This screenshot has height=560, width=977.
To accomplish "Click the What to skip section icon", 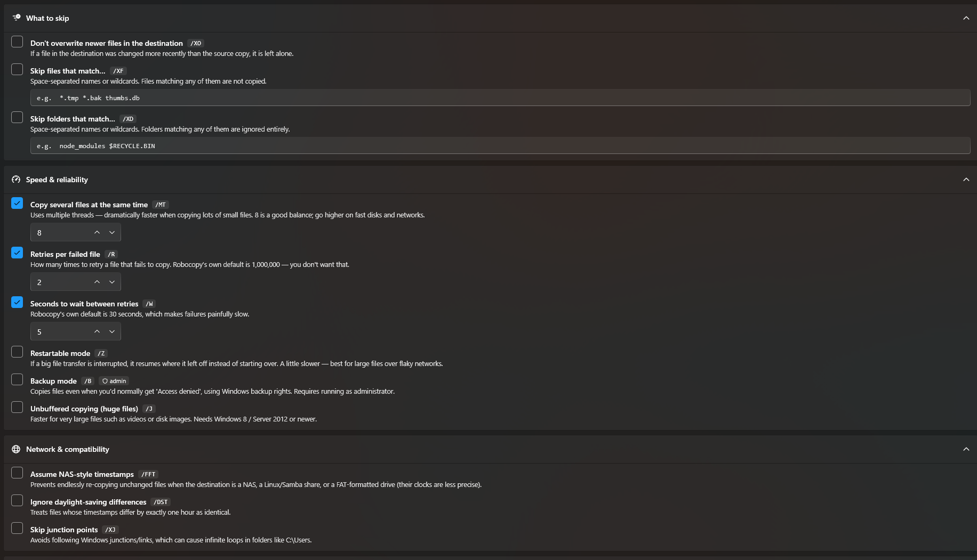I will click(17, 18).
